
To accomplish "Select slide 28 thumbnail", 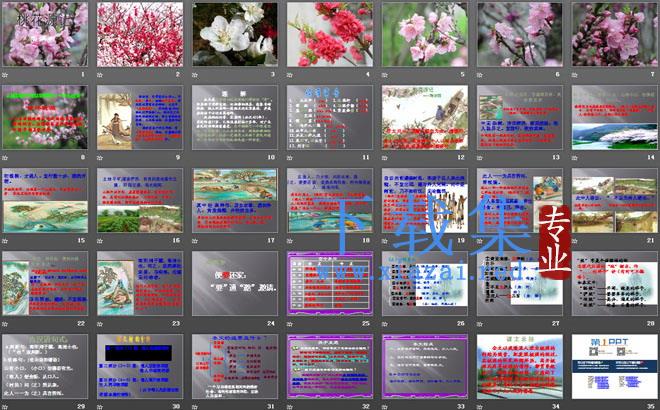I will pos(615,283).
